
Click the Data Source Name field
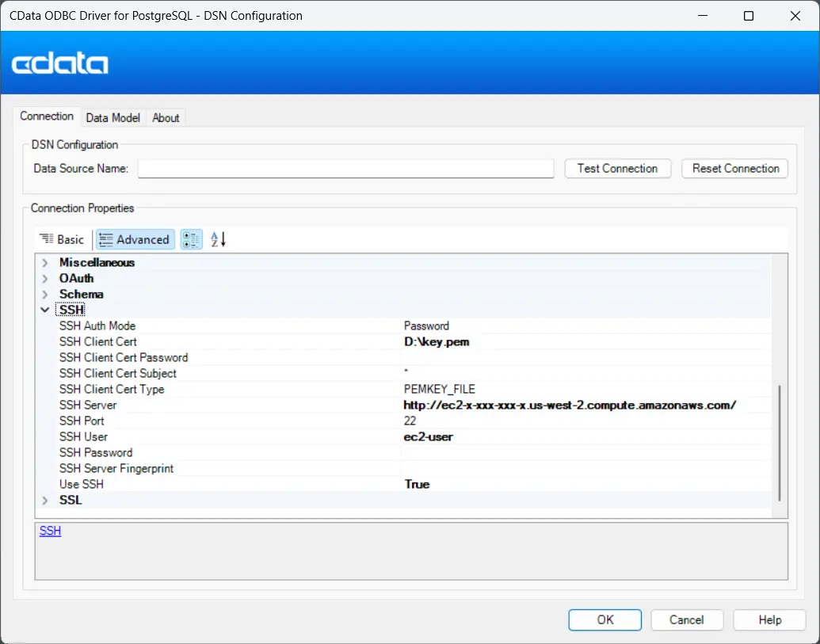click(x=345, y=169)
